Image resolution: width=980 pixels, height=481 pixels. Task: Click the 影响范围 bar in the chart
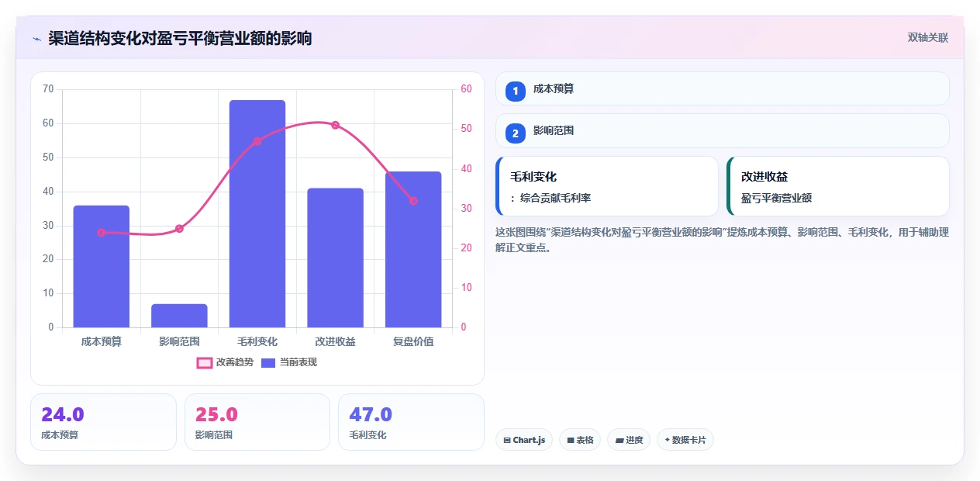coord(179,316)
